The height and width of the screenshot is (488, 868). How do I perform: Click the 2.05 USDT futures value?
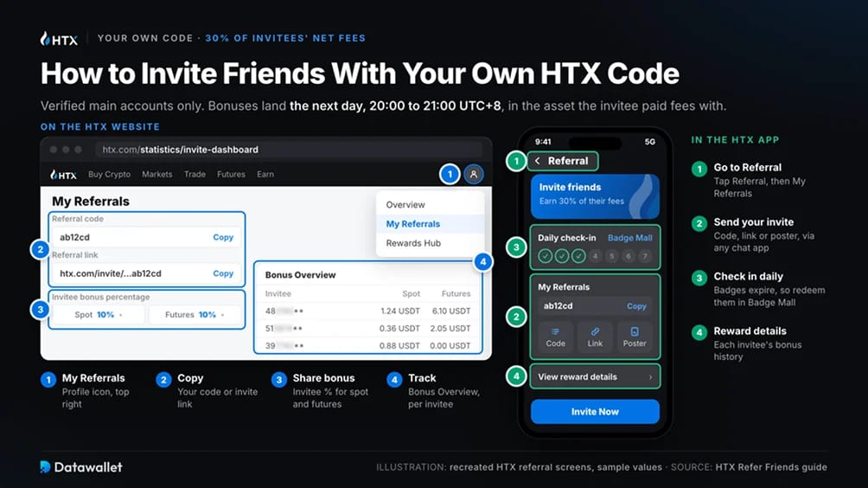pyautogui.click(x=450, y=328)
